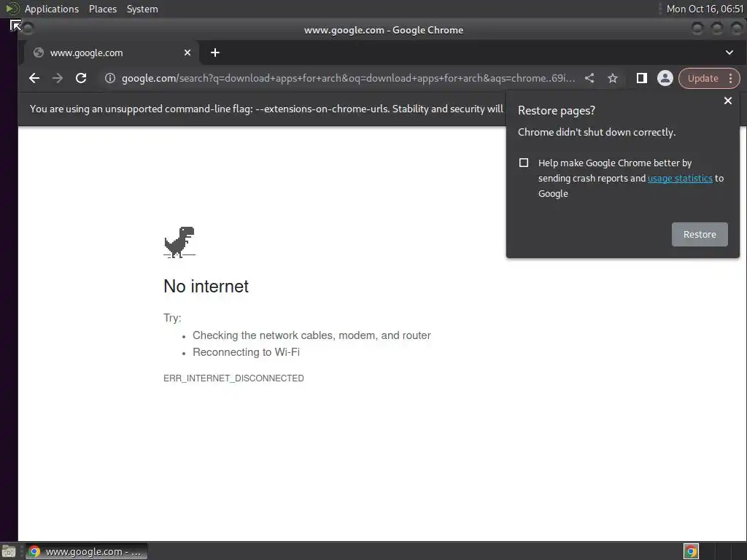
Task: Click the 'Reconnecting to Wi-Fi' suggestion
Action: click(x=246, y=352)
